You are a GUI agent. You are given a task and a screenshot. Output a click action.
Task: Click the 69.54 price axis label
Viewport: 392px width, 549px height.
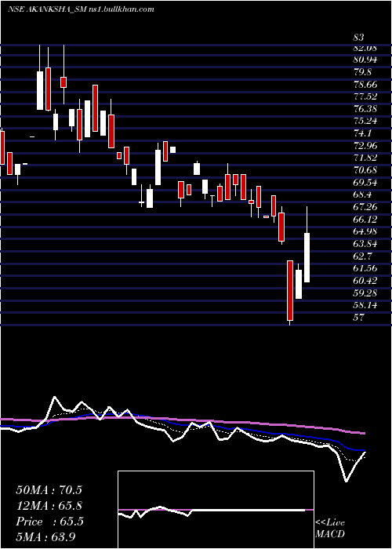tap(365, 183)
